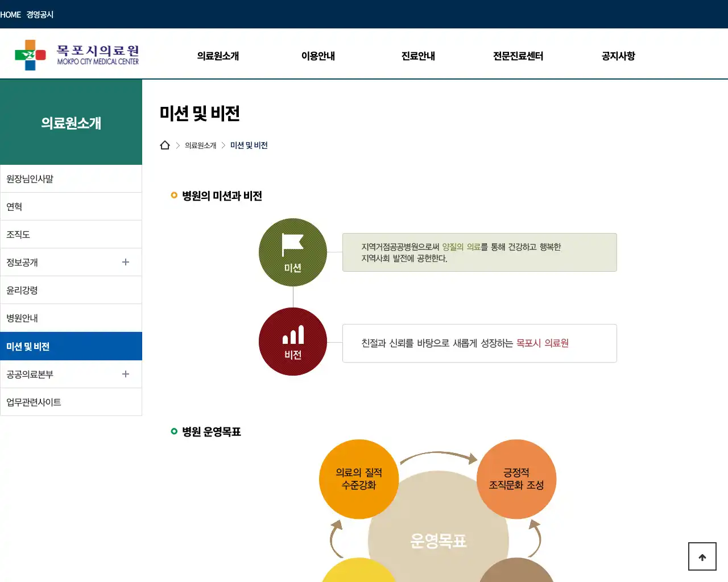The width and height of the screenshot is (728, 582).
Task: Select 원장님인사말 in the sidebar
Action: click(x=30, y=178)
